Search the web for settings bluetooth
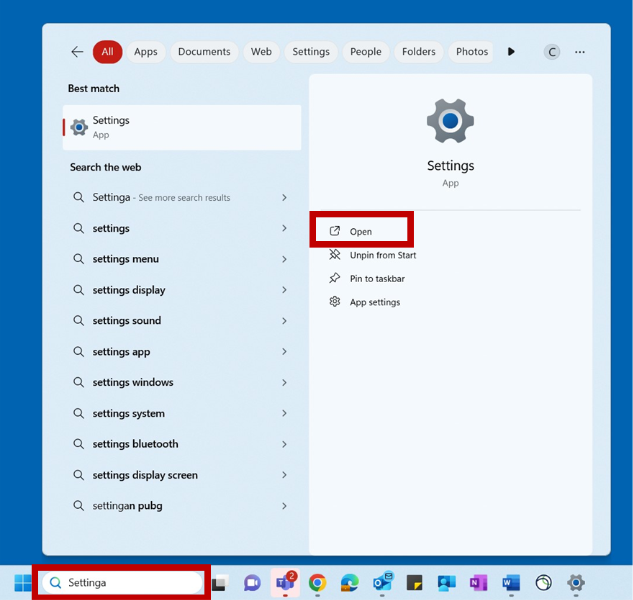 click(135, 444)
